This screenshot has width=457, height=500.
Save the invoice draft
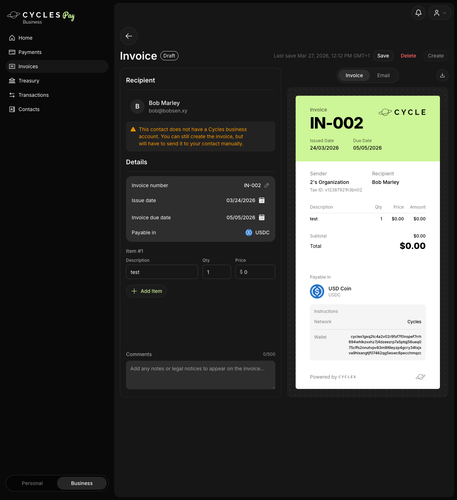click(383, 56)
